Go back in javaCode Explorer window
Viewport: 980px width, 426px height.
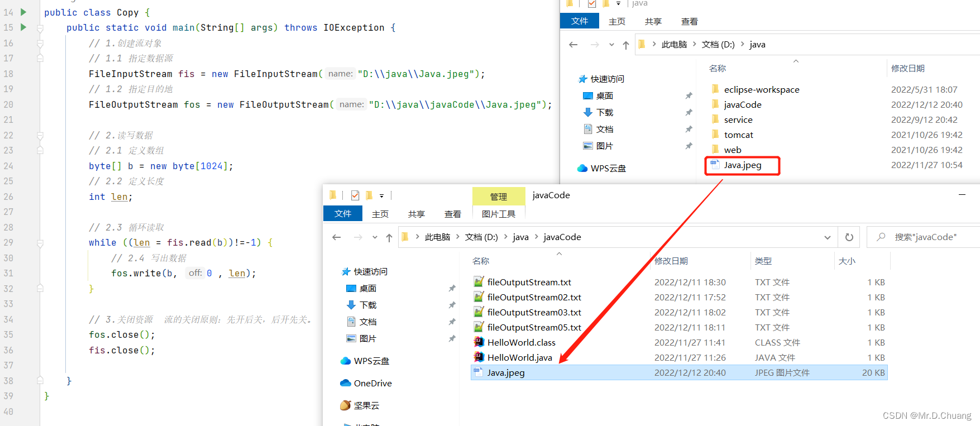[337, 237]
